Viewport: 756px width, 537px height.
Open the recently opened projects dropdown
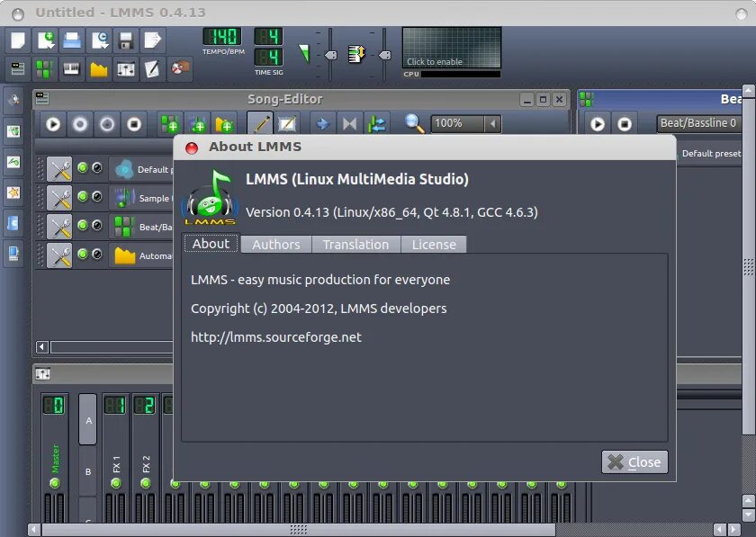click(x=100, y=40)
